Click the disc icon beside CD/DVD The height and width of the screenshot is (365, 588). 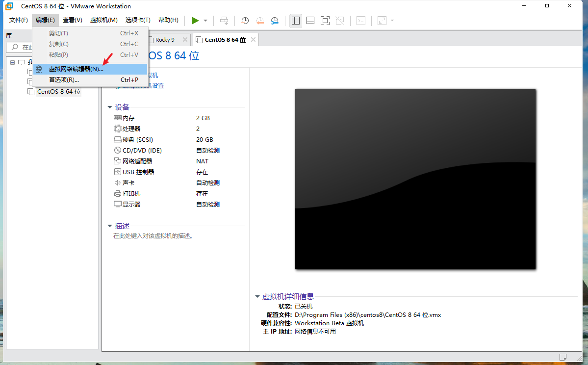click(117, 150)
